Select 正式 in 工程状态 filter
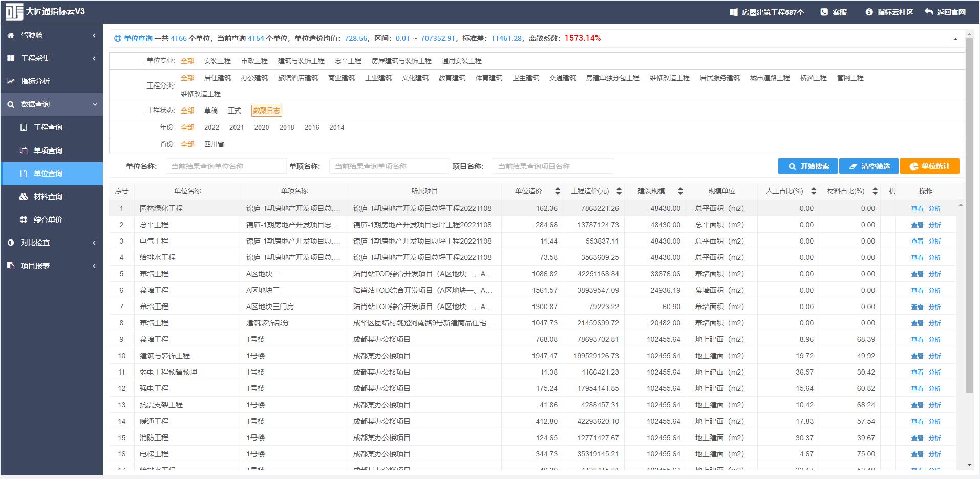The image size is (980, 479). (235, 111)
